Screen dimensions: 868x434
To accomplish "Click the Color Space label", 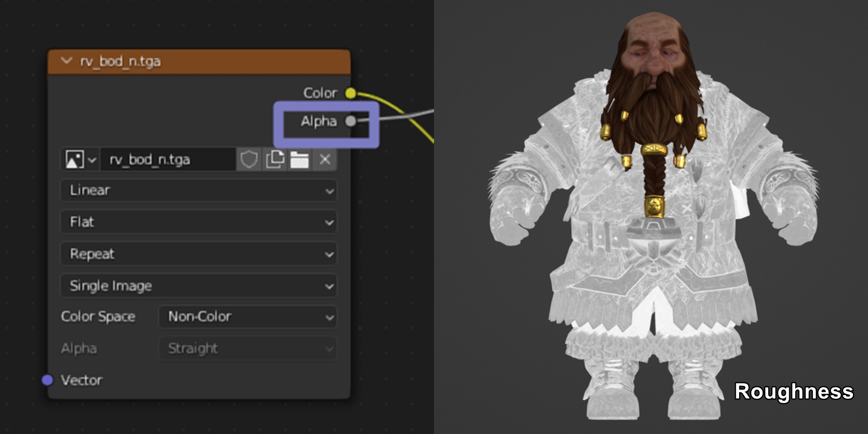I will (x=98, y=317).
